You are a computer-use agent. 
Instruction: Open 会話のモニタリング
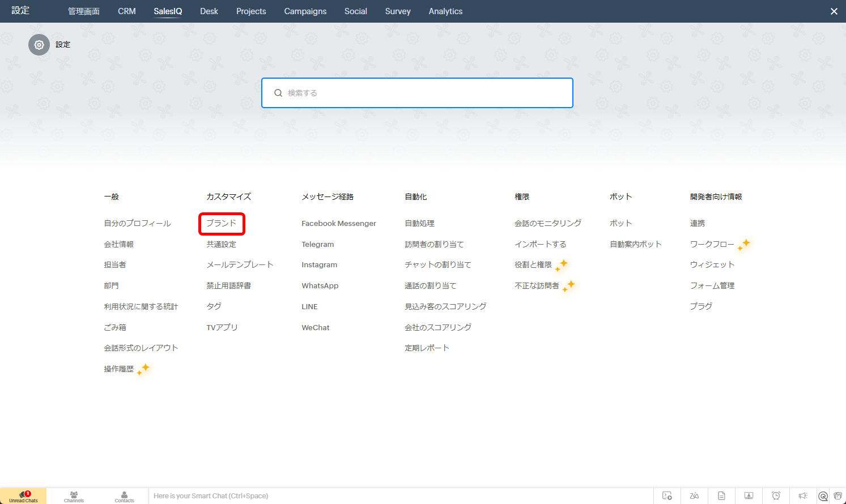(x=548, y=223)
